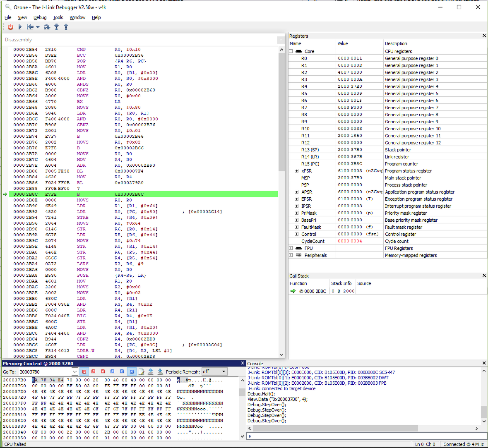Expand the FPU registers group
The height and width of the screenshot is (448, 488).
click(291, 248)
